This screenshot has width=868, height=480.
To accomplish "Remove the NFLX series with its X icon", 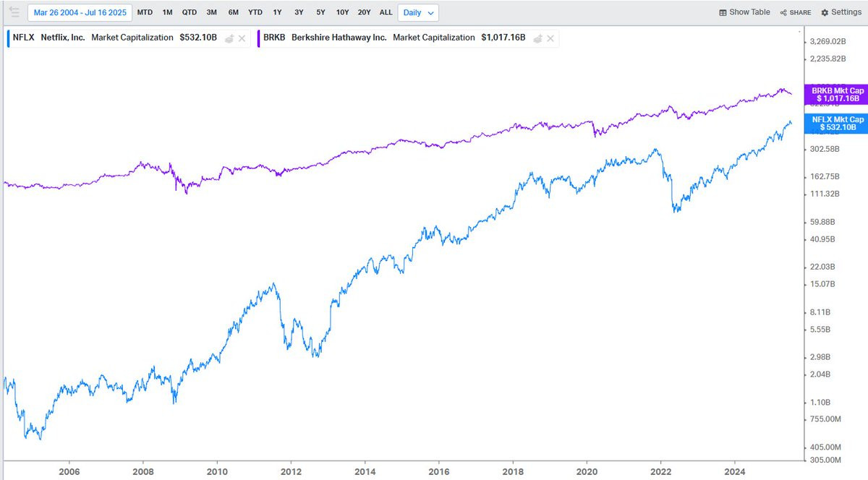I will click(242, 38).
